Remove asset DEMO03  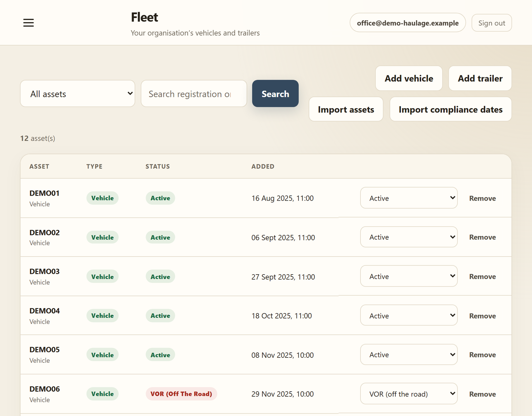click(x=482, y=277)
